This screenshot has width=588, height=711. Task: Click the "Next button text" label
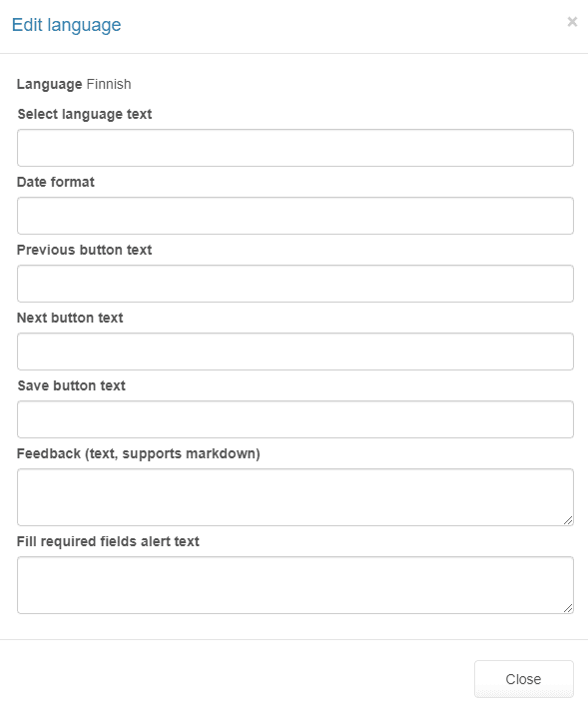(x=70, y=318)
